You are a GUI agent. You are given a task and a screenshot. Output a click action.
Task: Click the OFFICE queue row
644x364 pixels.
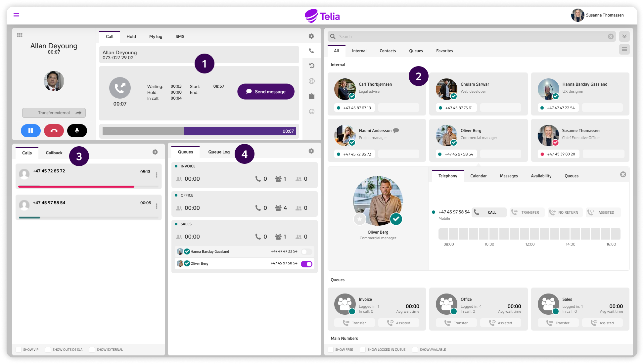[245, 204]
